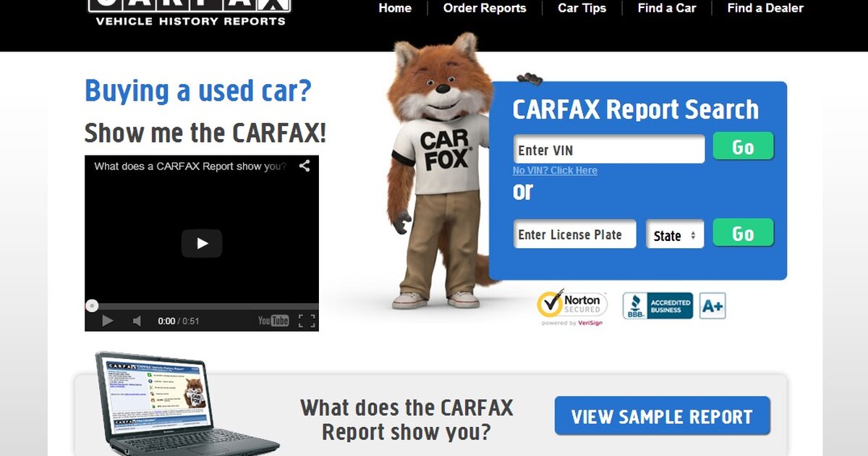
Task: Click the share icon on video
Action: [x=305, y=166]
